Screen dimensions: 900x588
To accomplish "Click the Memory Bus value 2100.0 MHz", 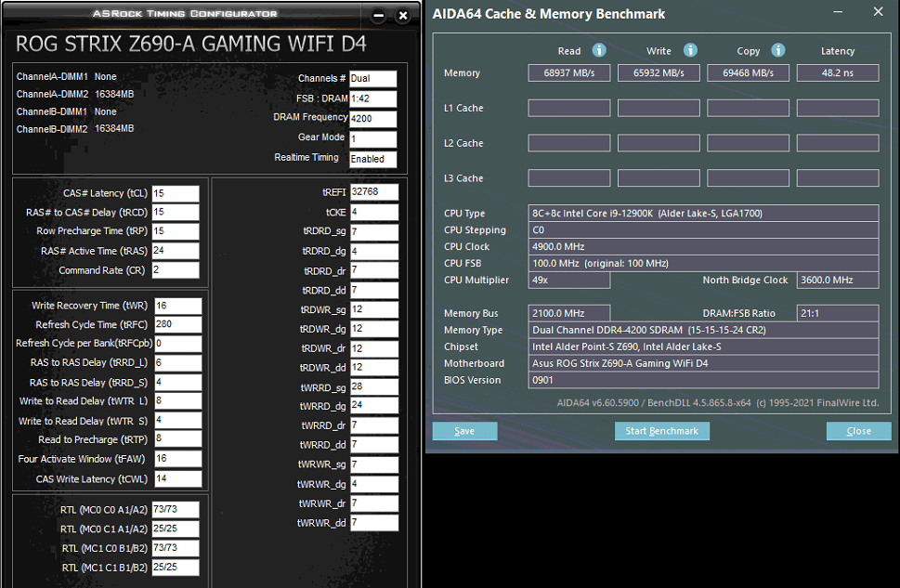I will tap(568, 313).
